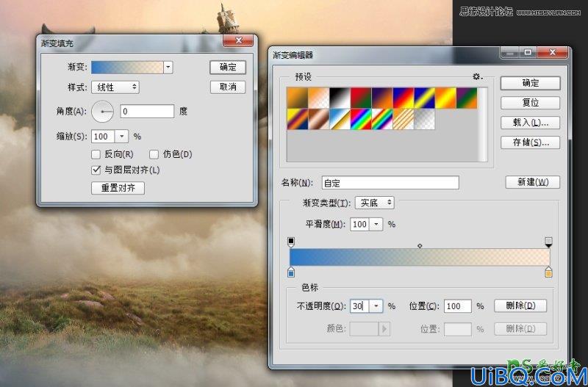Click the gradient bar in the editor

420,257
